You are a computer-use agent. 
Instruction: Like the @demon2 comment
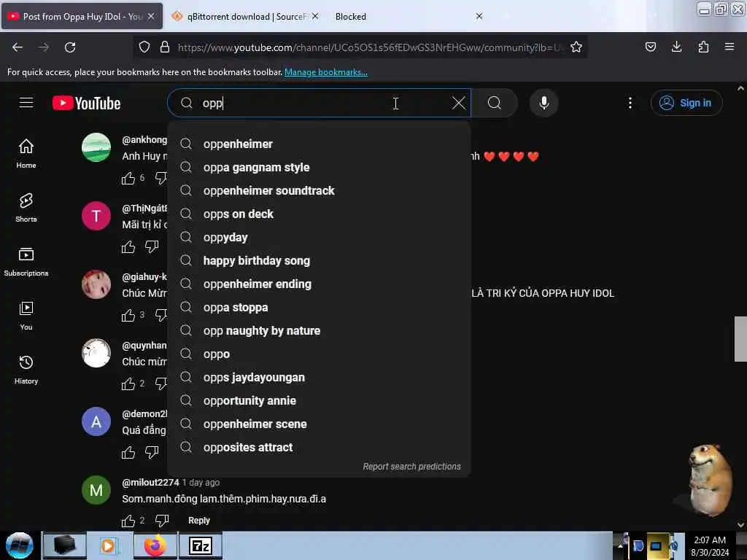pyautogui.click(x=128, y=452)
